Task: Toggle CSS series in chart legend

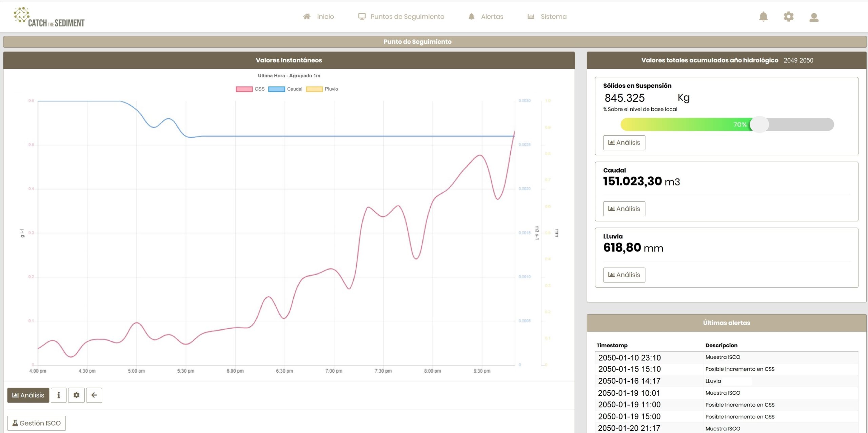Action: pyautogui.click(x=250, y=89)
